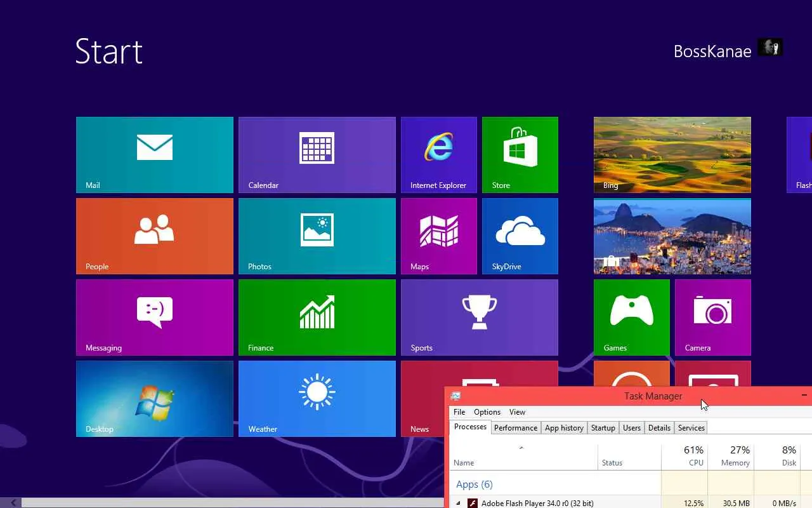Open the Sports tile
The width and height of the screenshot is (812, 508).
480,317
